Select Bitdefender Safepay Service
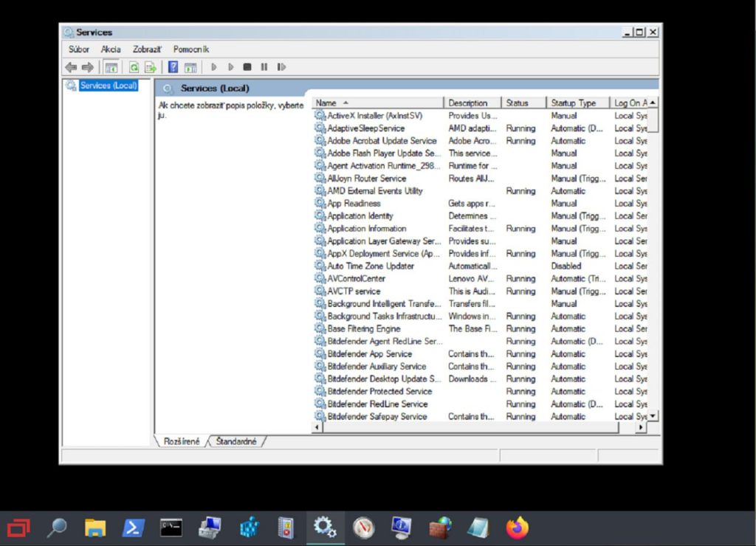The image size is (756, 546). coord(480,416)
